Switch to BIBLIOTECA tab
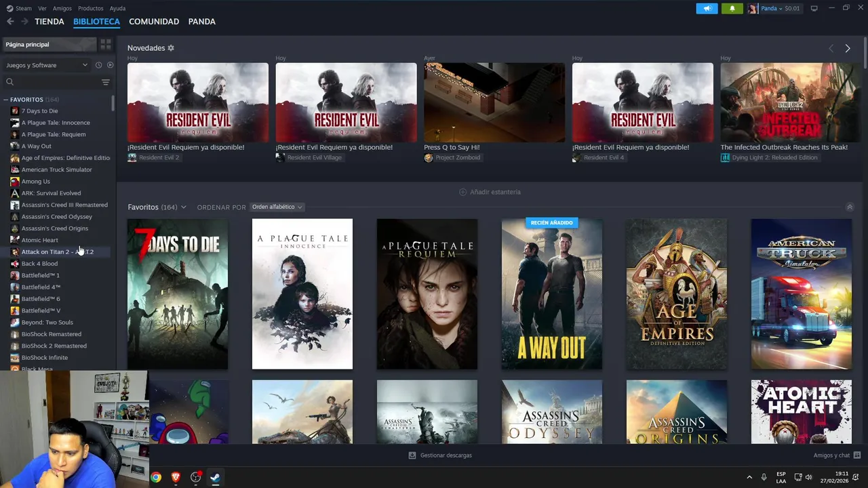This screenshot has height=488, width=868. [x=96, y=22]
